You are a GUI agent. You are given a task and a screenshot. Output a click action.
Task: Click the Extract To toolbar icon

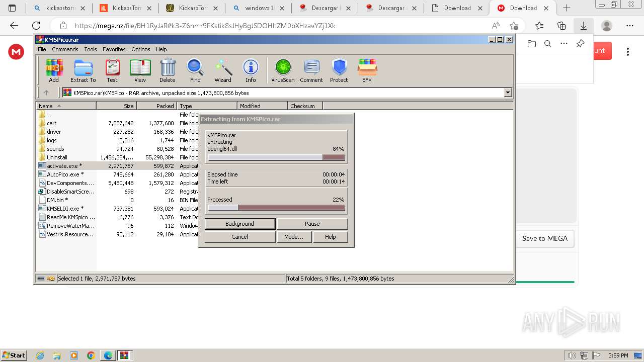[x=83, y=70]
